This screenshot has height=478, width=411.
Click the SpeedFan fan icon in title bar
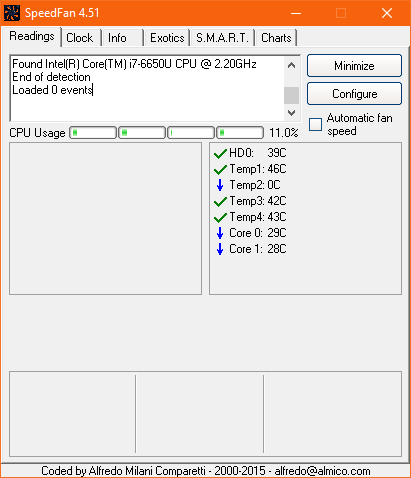[12, 13]
